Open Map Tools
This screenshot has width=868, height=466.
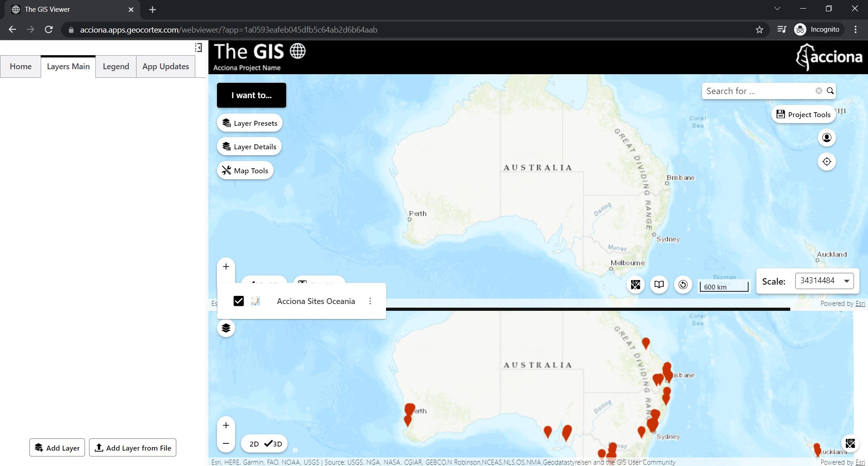[245, 171]
